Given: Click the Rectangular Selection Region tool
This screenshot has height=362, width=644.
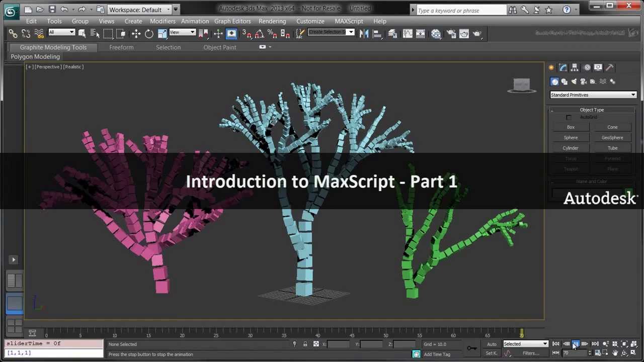Looking at the screenshot, I should coord(108,34).
